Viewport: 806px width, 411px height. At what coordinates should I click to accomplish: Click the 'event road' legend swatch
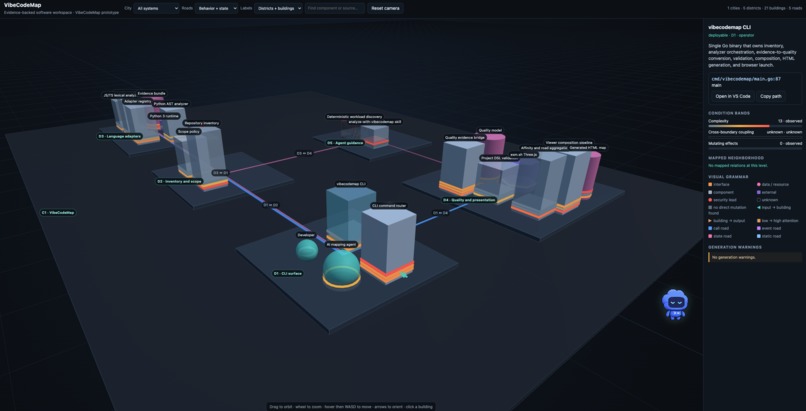pyautogui.click(x=758, y=228)
